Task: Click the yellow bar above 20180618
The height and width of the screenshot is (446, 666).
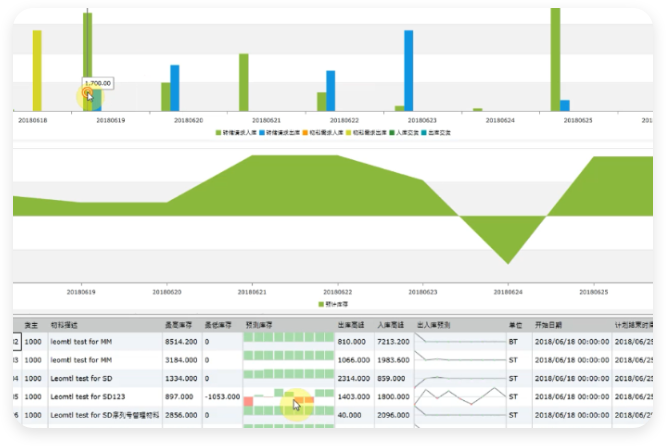Action: coord(37,70)
